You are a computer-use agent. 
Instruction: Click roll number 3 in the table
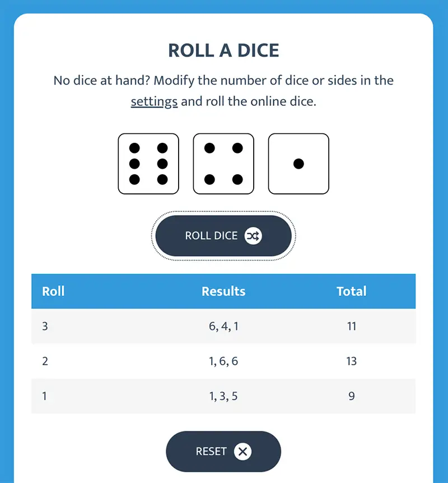click(x=45, y=326)
